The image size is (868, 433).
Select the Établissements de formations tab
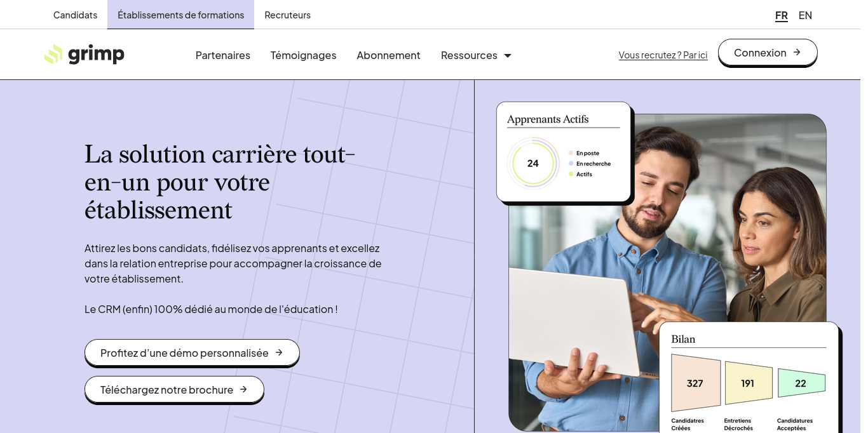point(180,15)
